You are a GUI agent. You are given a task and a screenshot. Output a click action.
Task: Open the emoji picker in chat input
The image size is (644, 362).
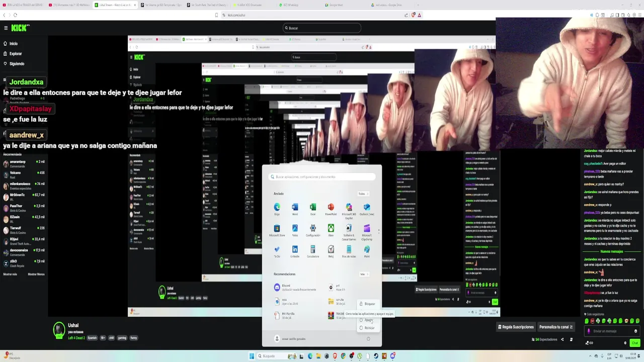click(x=635, y=331)
